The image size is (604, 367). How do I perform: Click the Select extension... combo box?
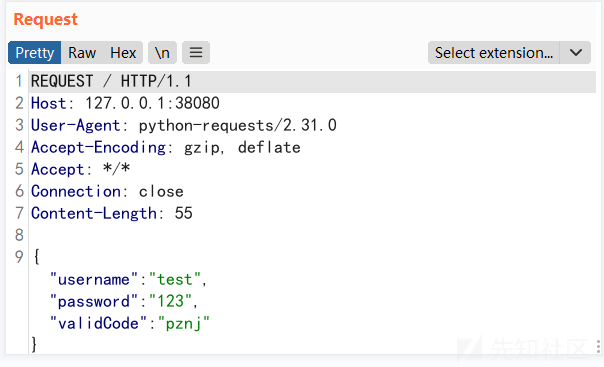[494, 52]
